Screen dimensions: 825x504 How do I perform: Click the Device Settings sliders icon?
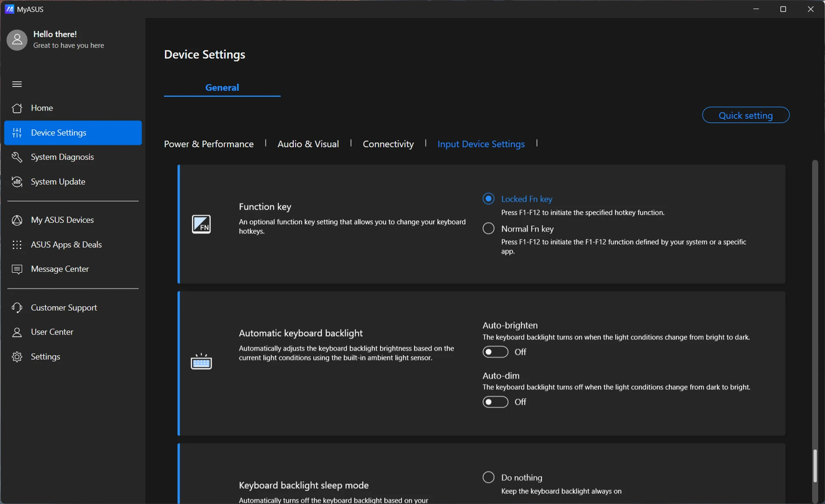pyautogui.click(x=17, y=133)
